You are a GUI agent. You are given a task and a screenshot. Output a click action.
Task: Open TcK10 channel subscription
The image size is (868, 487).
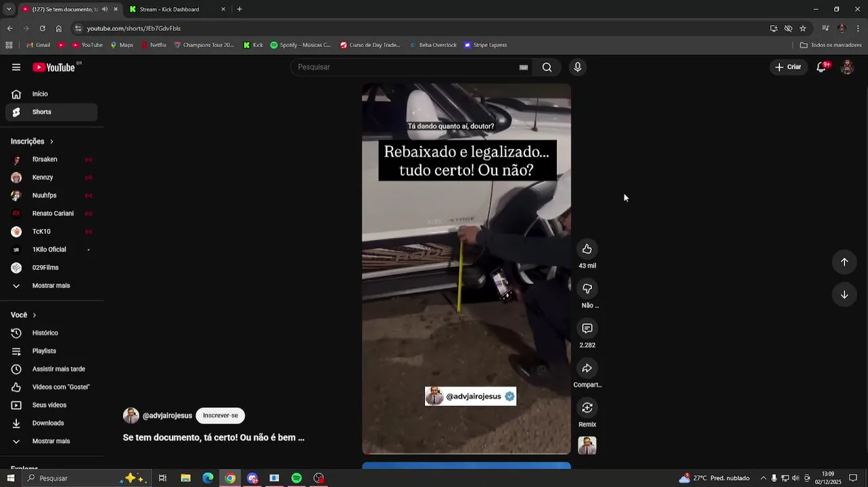pyautogui.click(x=51, y=231)
